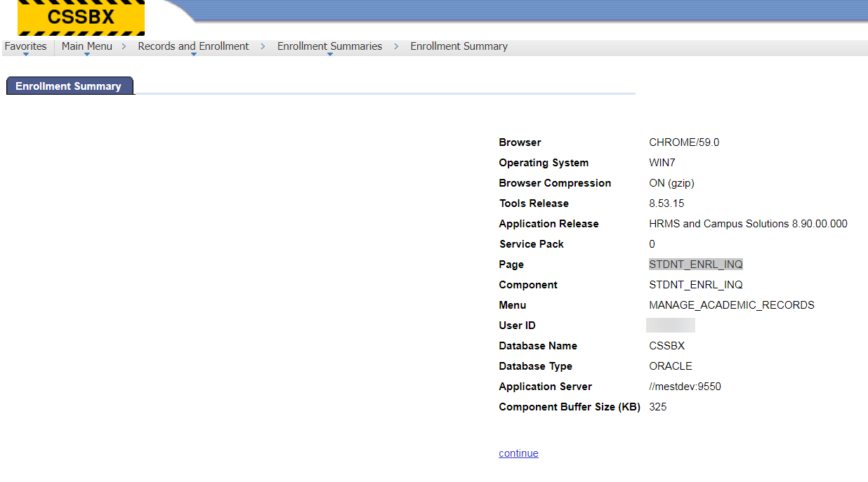Open the Favorites menu

coord(25,46)
